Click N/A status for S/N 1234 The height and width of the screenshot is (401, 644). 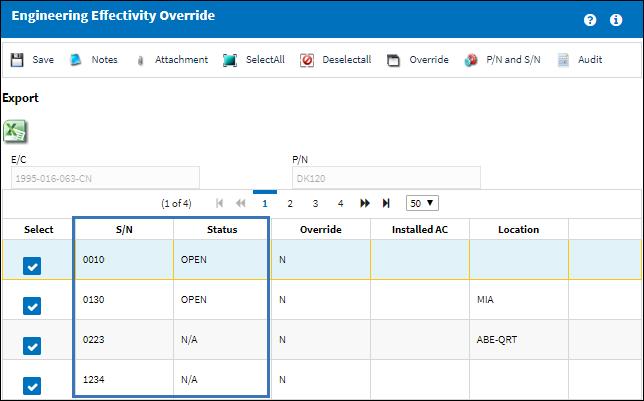tap(189, 379)
